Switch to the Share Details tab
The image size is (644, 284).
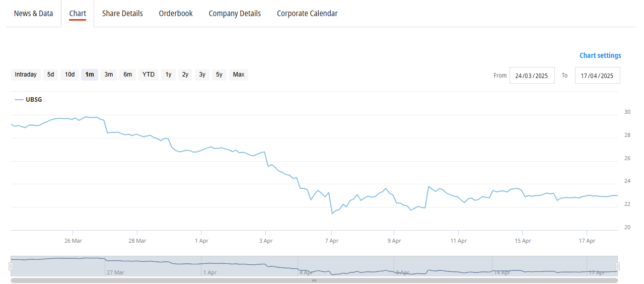(x=122, y=14)
